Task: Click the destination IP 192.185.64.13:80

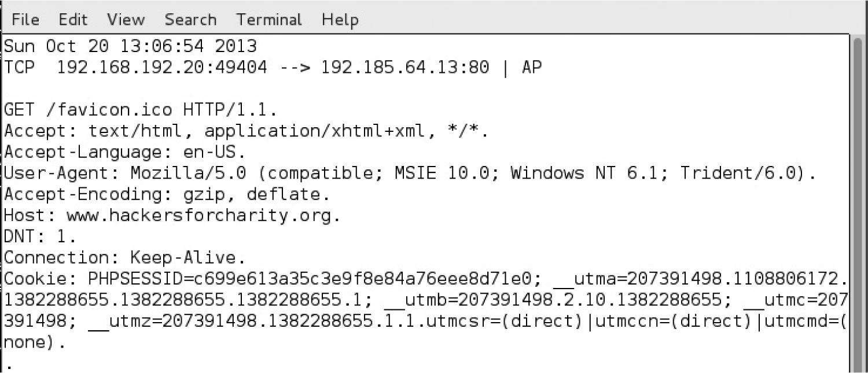Action: tap(405, 68)
